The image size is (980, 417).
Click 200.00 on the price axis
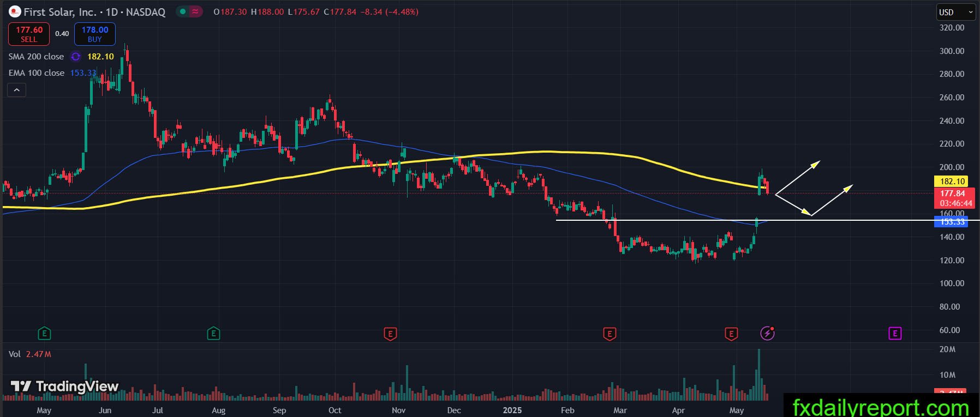(952, 167)
